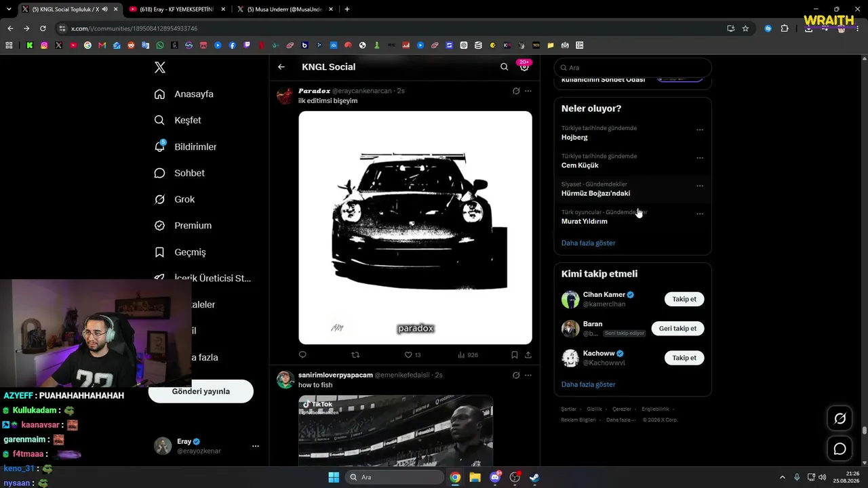Follow Kachoww
868x488 pixels.
[x=684, y=358]
